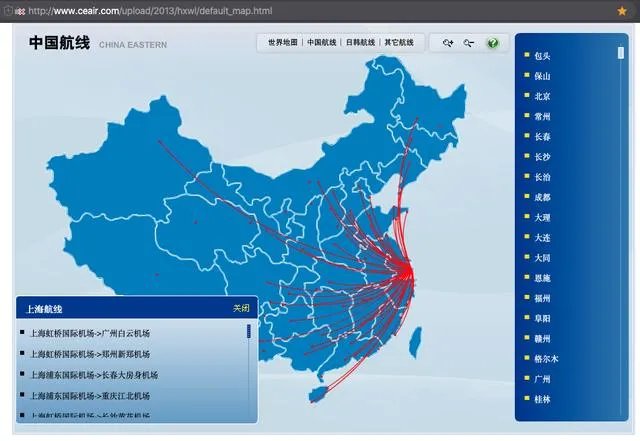This screenshot has height=441, width=640.
Task: Click the zoom out magnifier icon
Action: 469,43
